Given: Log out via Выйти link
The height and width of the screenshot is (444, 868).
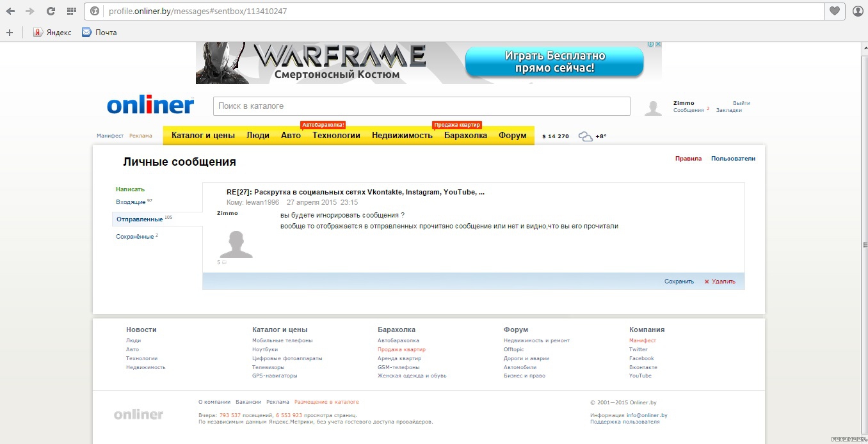Looking at the screenshot, I should pos(741,103).
